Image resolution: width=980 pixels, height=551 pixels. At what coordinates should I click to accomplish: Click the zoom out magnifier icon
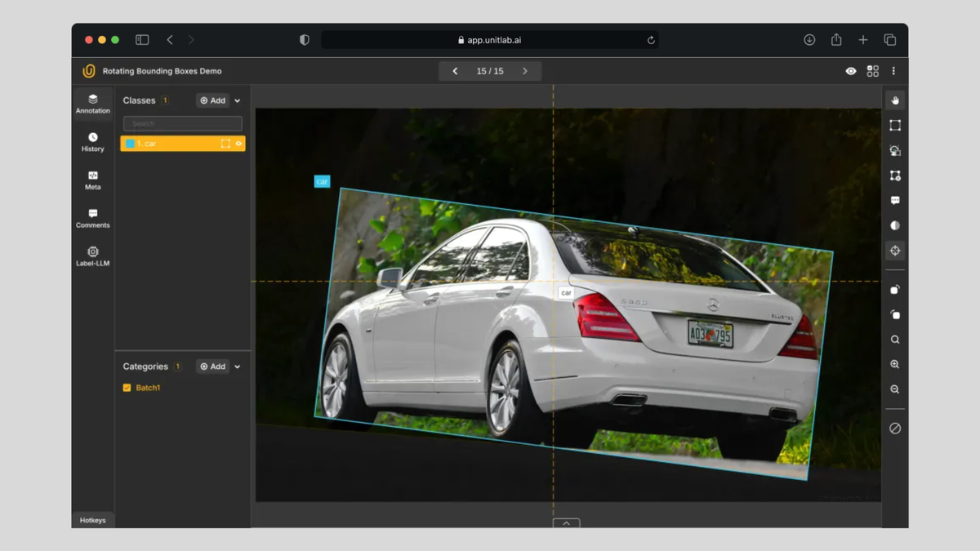pyautogui.click(x=895, y=390)
